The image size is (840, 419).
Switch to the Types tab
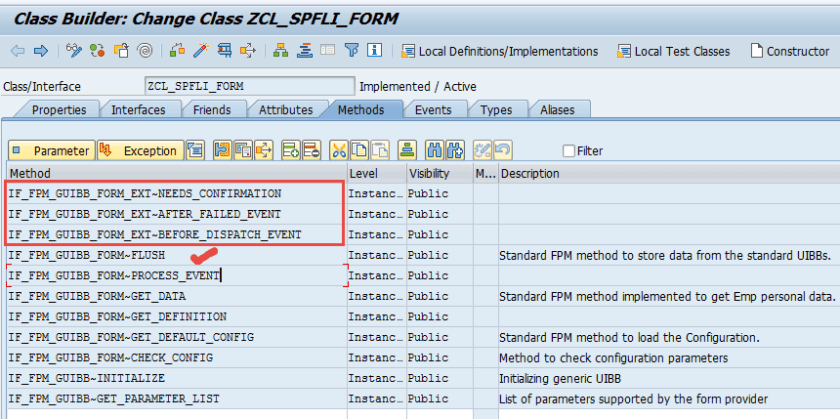(496, 110)
